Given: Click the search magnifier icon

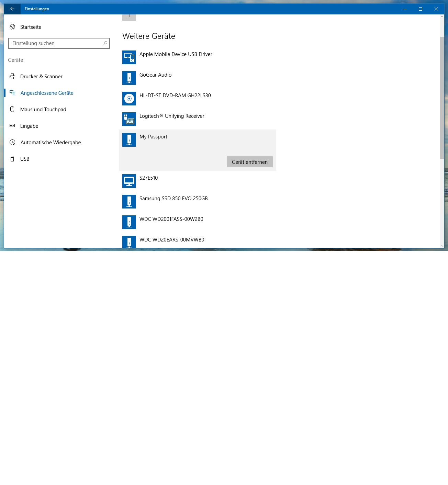Looking at the screenshot, I should tap(105, 43).
